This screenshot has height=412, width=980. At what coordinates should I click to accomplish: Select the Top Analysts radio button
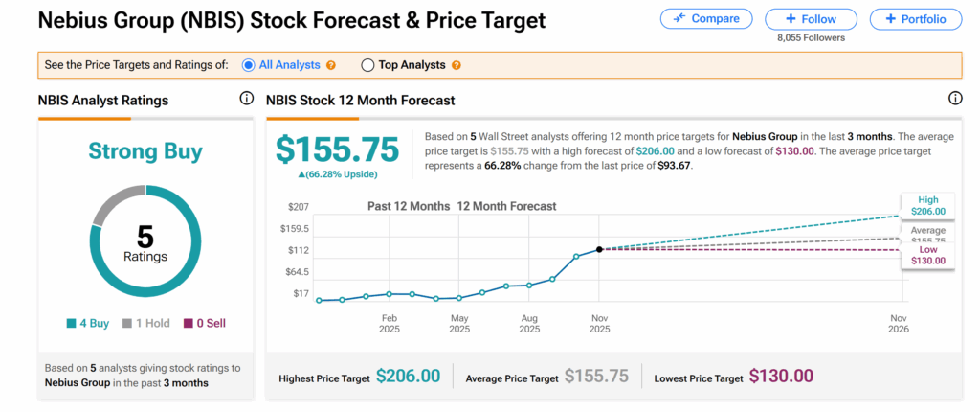[x=367, y=65]
